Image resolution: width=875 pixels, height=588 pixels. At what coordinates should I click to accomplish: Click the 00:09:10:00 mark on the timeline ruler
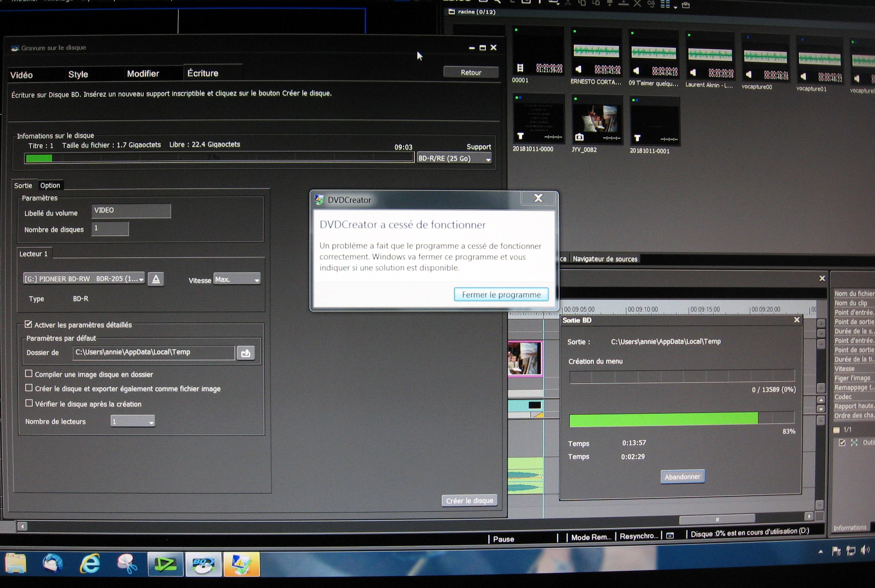coord(642,310)
